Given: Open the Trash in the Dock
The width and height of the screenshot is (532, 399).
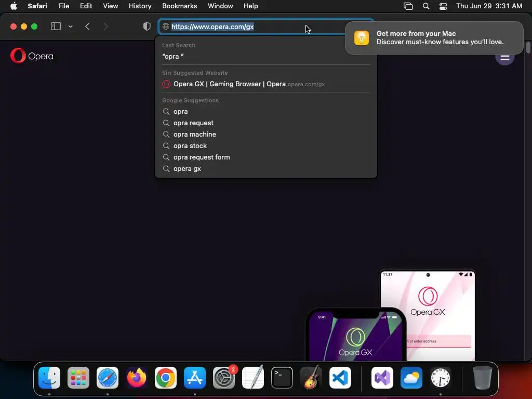Looking at the screenshot, I should coord(483,378).
